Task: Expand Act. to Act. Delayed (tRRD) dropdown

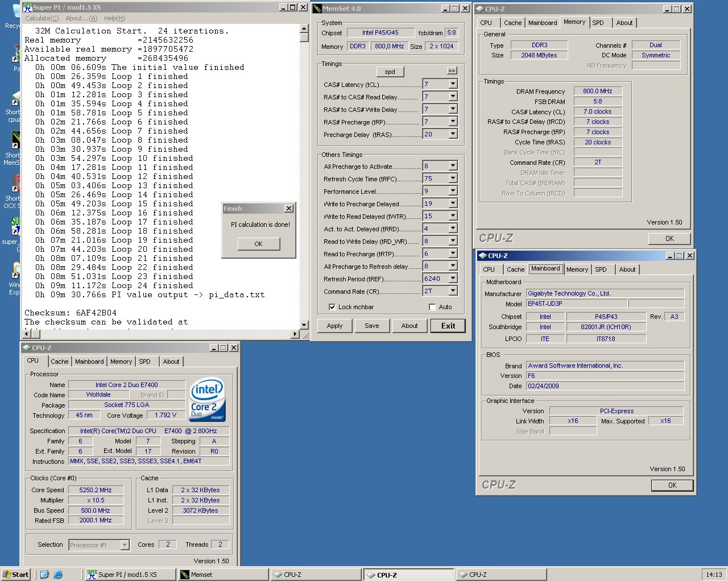Action: 453,228
